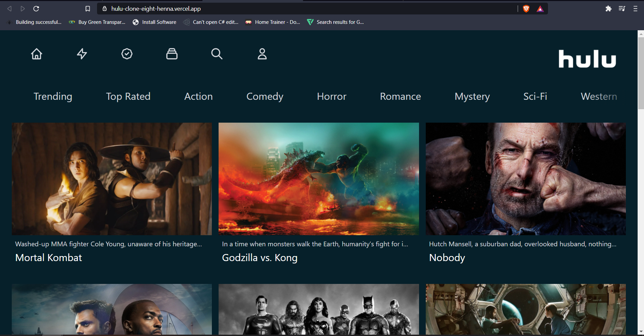Click the Trending lightning bolt icon
Image resolution: width=644 pixels, height=336 pixels.
pyautogui.click(x=82, y=54)
